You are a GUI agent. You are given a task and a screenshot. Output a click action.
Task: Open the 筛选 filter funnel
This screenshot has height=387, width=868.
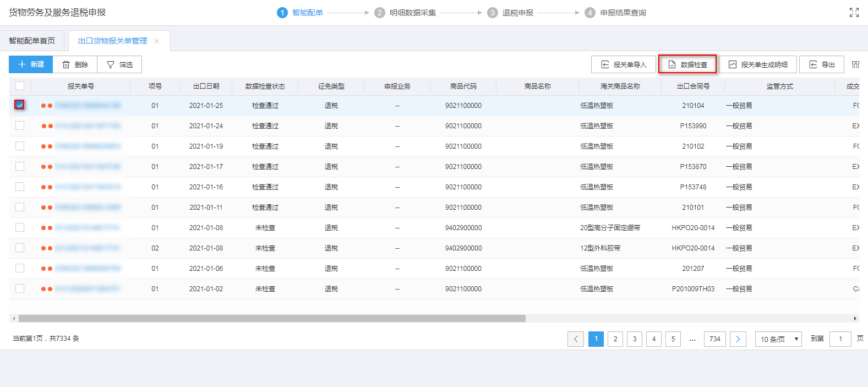pos(119,64)
